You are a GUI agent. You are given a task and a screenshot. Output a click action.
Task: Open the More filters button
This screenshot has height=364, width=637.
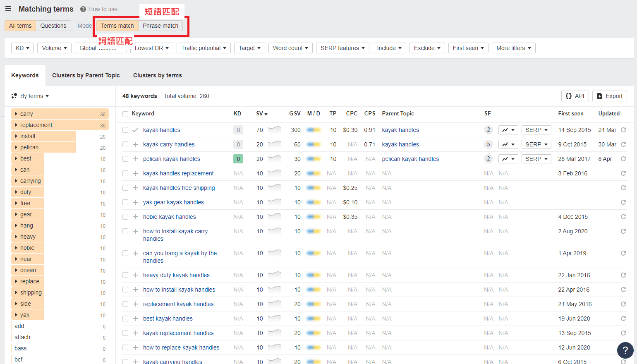tap(514, 48)
